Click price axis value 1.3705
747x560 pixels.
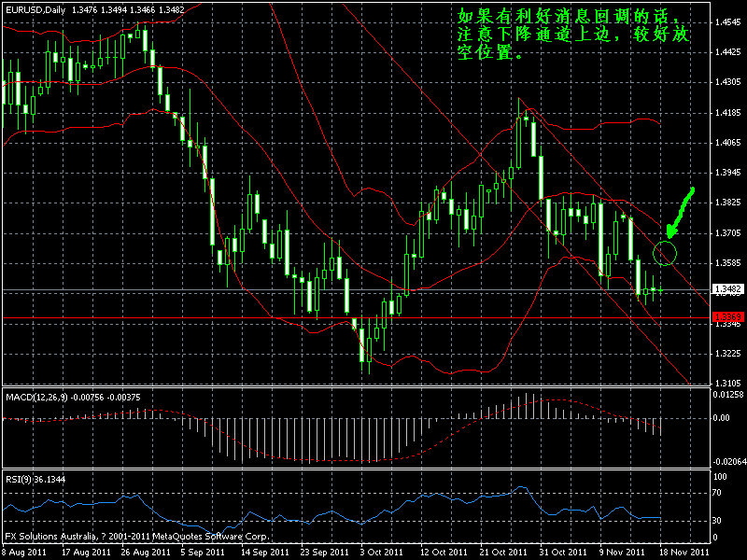tap(728, 232)
